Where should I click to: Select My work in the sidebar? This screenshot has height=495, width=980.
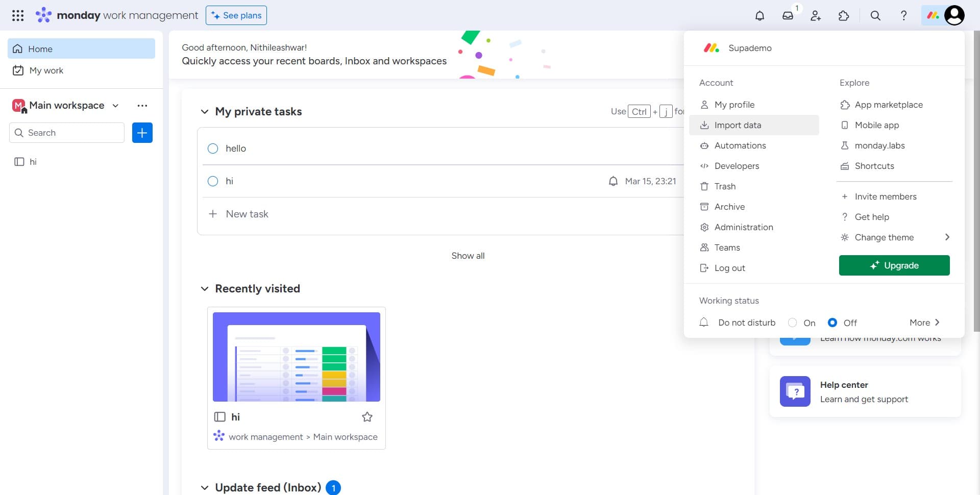click(x=46, y=70)
